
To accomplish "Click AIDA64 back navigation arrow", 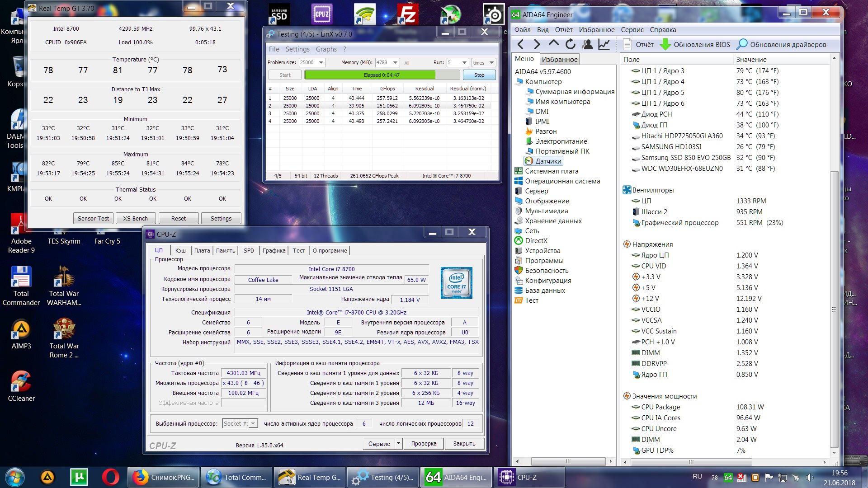I will pyautogui.click(x=520, y=44).
